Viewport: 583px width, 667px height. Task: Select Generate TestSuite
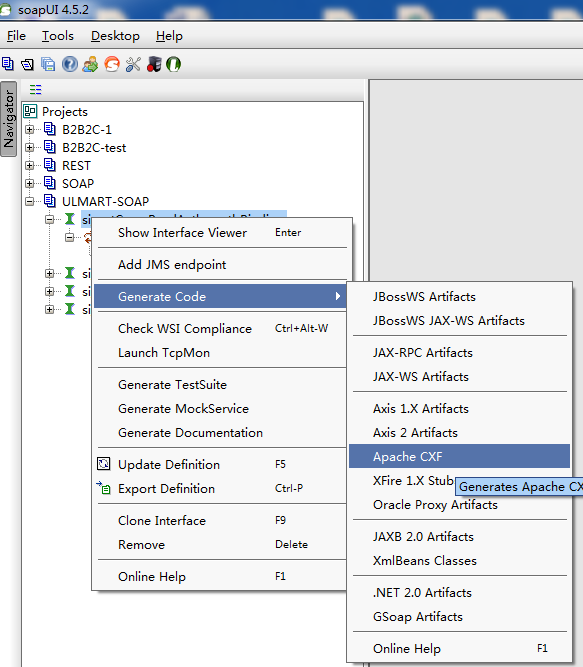(222, 385)
